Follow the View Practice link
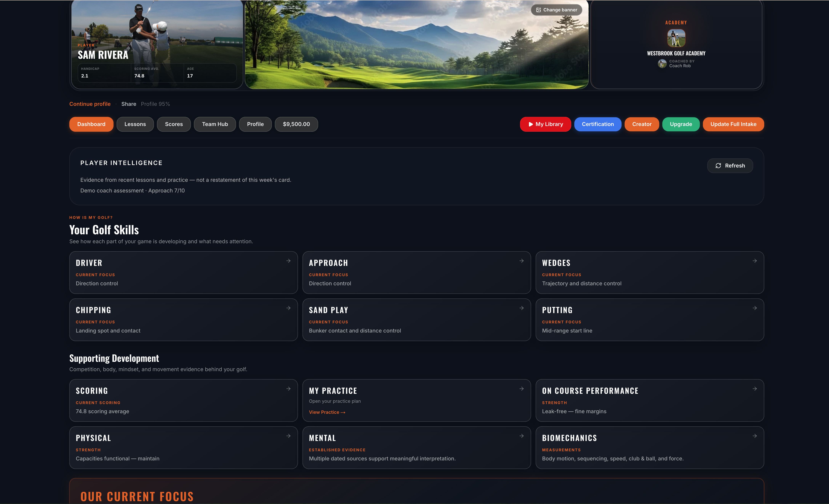The image size is (829, 504). (327, 412)
